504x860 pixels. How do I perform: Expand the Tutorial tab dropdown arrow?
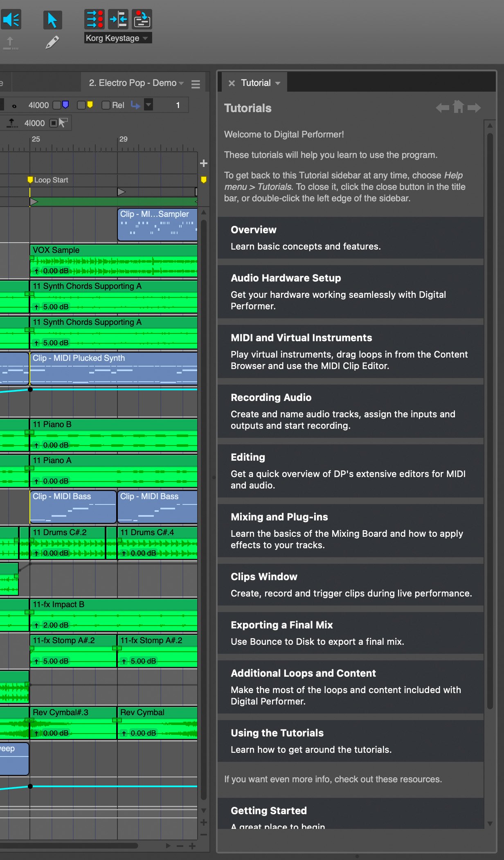pyautogui.click(x=278, y=83)
